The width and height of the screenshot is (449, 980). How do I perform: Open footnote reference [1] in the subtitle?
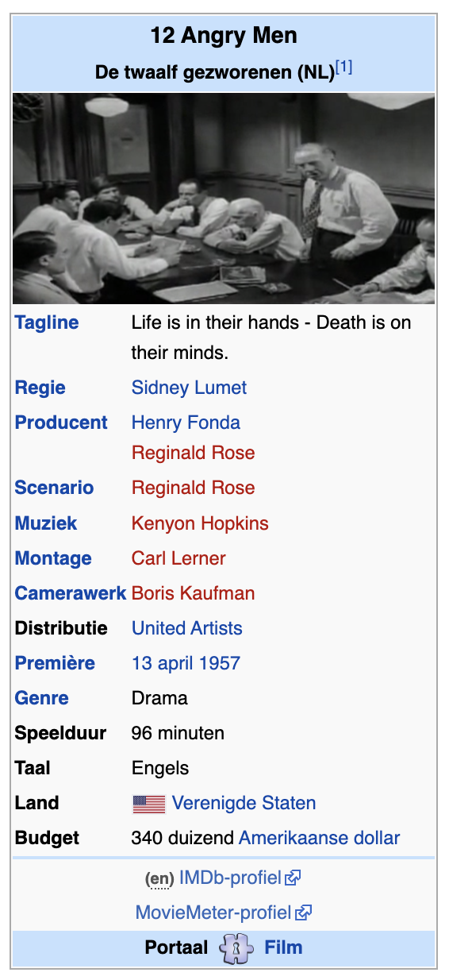[x=343, y=68]
